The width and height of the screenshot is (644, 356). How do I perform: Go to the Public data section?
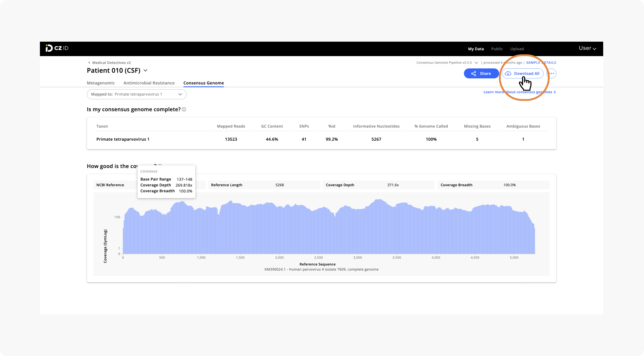[x=497, y=49]
